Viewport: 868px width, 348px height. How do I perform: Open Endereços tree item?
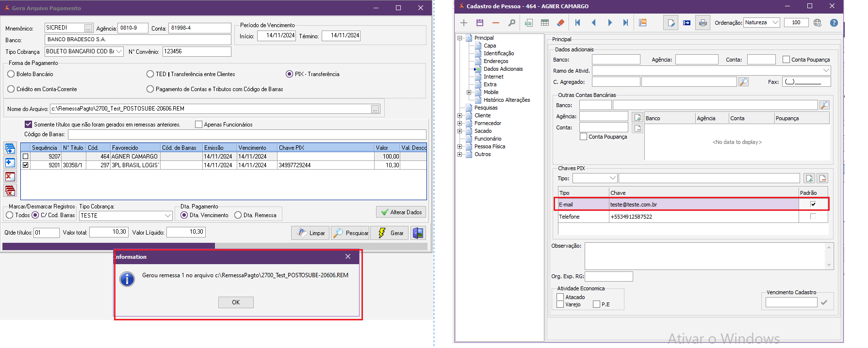click(496, 61)
